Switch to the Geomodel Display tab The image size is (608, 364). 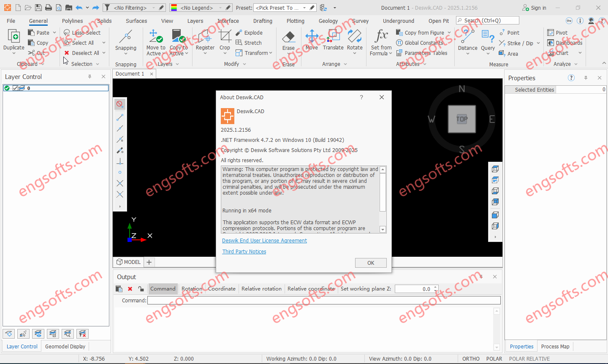click(x=65, y=347)
